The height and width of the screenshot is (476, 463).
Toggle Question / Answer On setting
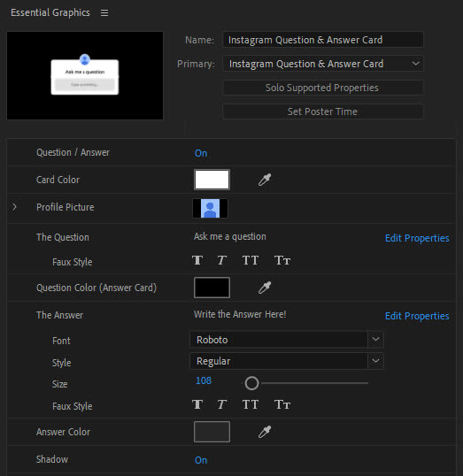click(201, 153)
